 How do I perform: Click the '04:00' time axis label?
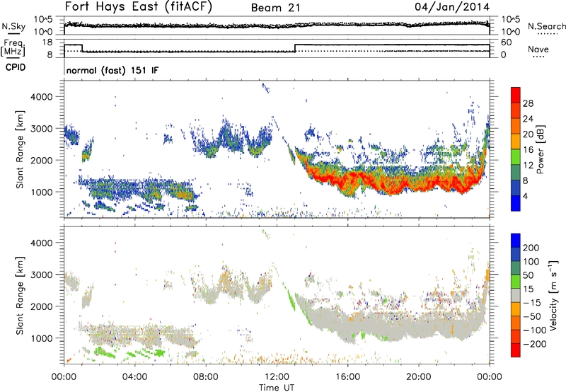[x=134, y=377]
